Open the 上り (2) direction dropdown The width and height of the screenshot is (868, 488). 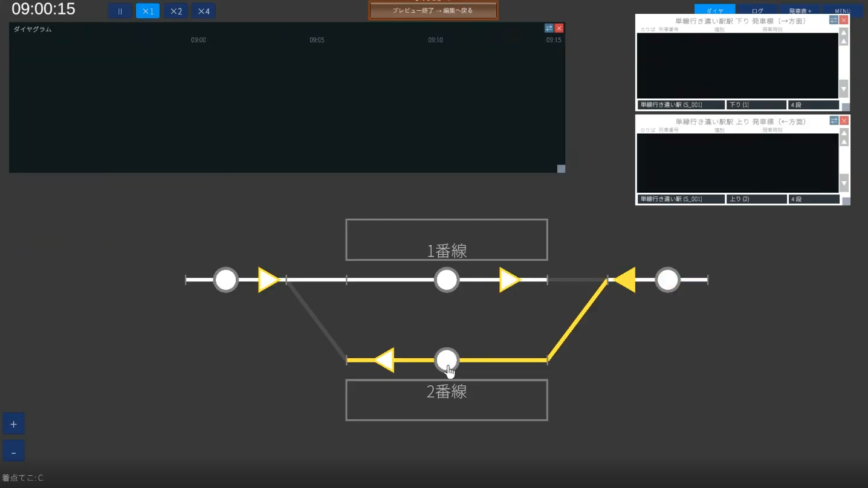(x=756, y=199)
